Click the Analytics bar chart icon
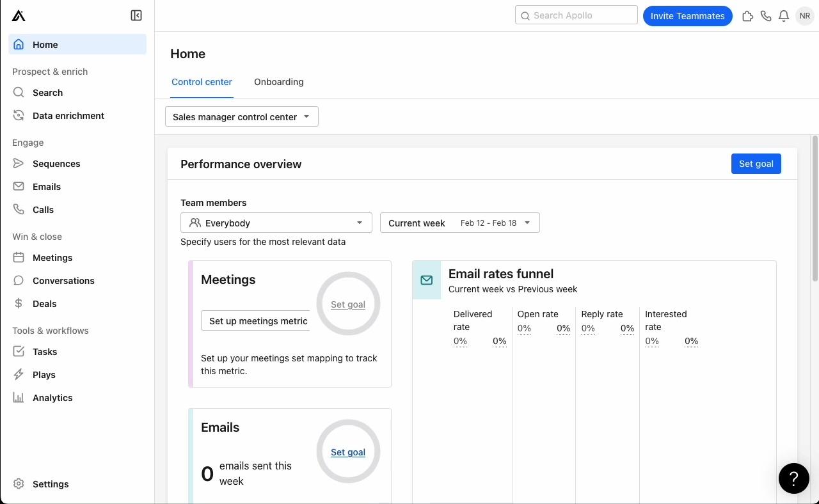This screenshot has height=504, width=819. pos(19,397)
